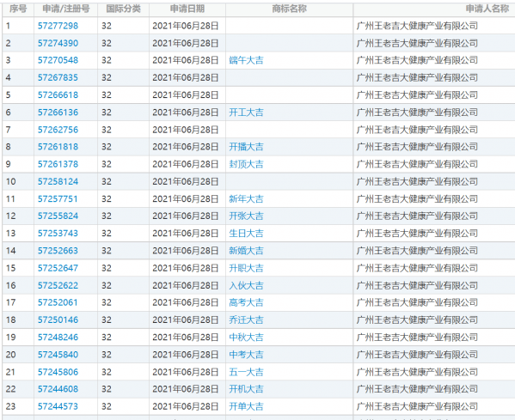
Task: Open application number 57245806
Action: pyautogui.click(x=58, y=372)
